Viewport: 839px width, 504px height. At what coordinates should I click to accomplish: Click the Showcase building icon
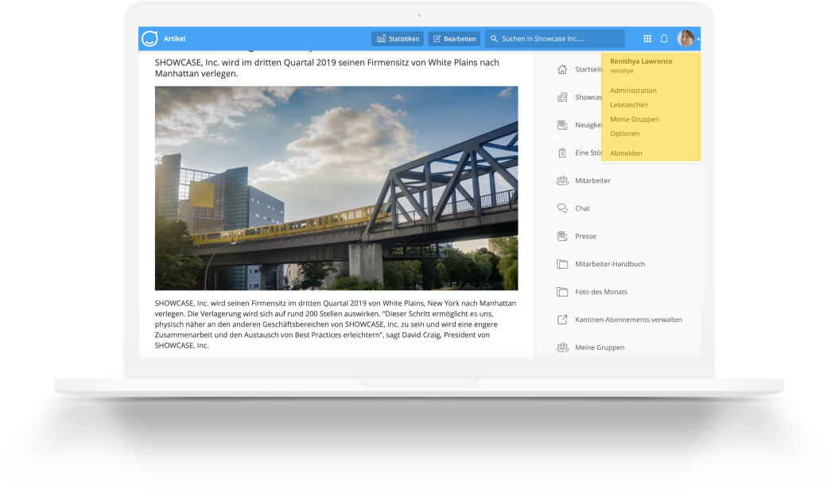tap(561, 97)
